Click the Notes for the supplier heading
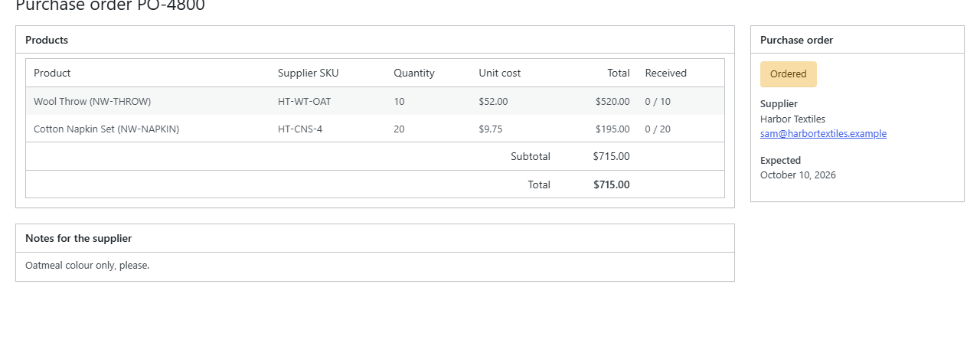Image resolution: width=980 pixels, height=346 pixels. coord(78,238)
